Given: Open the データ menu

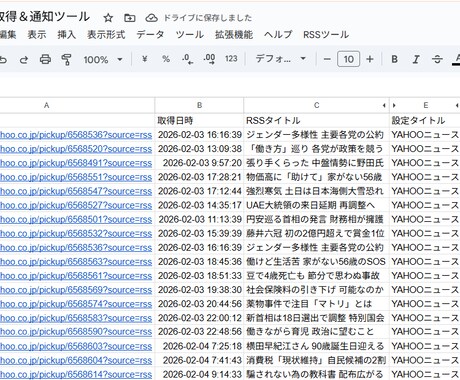Looking at the screenshot, I should click(150, 35).
